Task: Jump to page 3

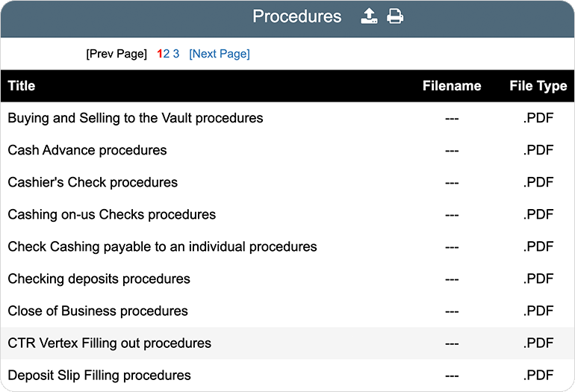Action: coord(176,54)
